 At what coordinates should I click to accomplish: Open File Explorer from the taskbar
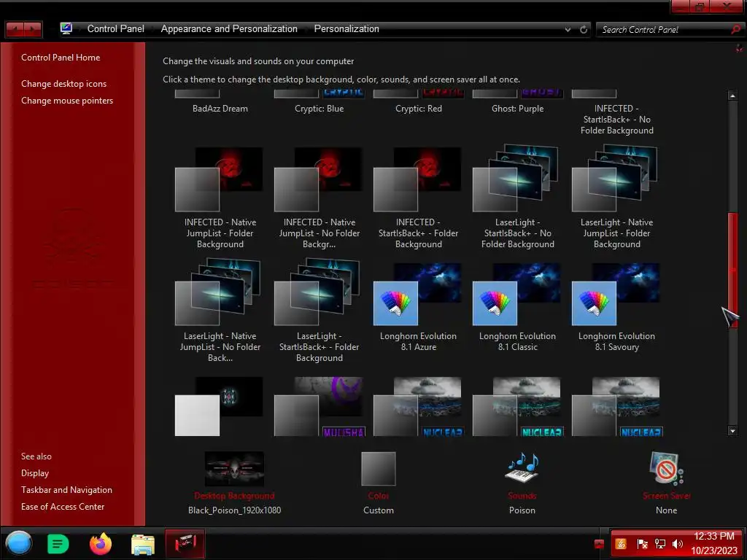(x=143, y=544)
